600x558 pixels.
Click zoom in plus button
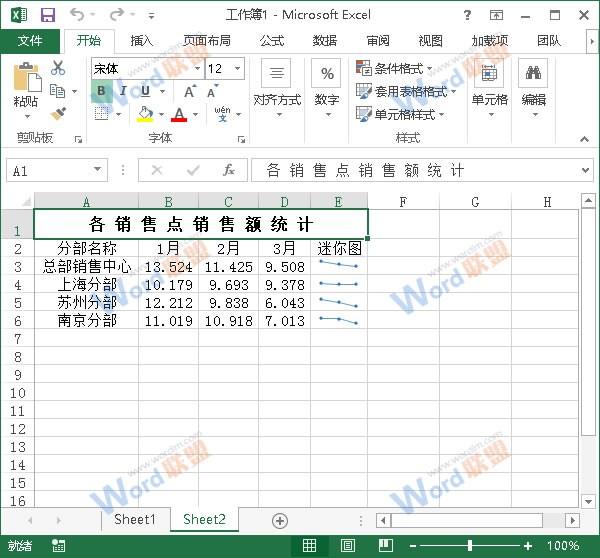(x=528, y=546)
